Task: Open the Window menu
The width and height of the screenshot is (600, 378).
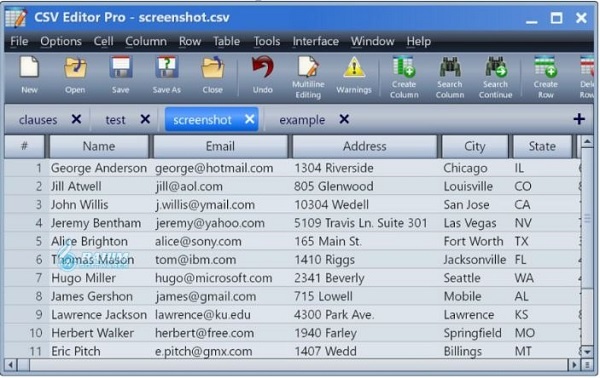Action: pos(372,41)
